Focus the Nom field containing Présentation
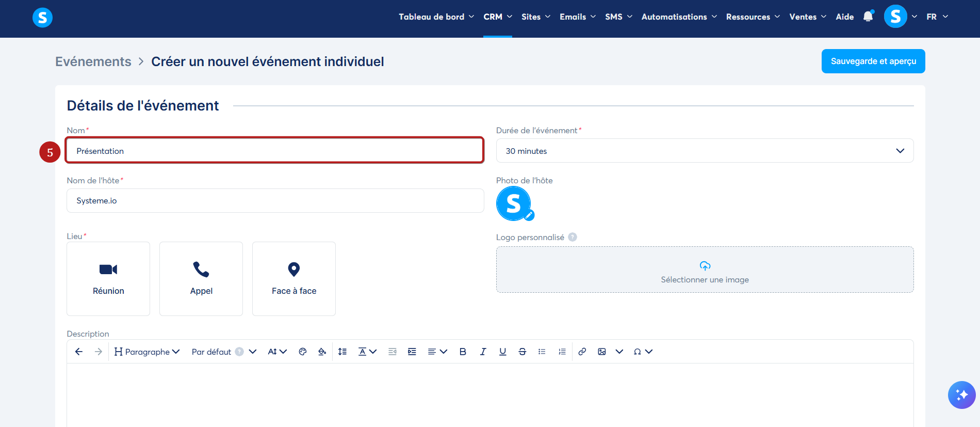Viewport: 980px width, 427px height. point(275,150)
